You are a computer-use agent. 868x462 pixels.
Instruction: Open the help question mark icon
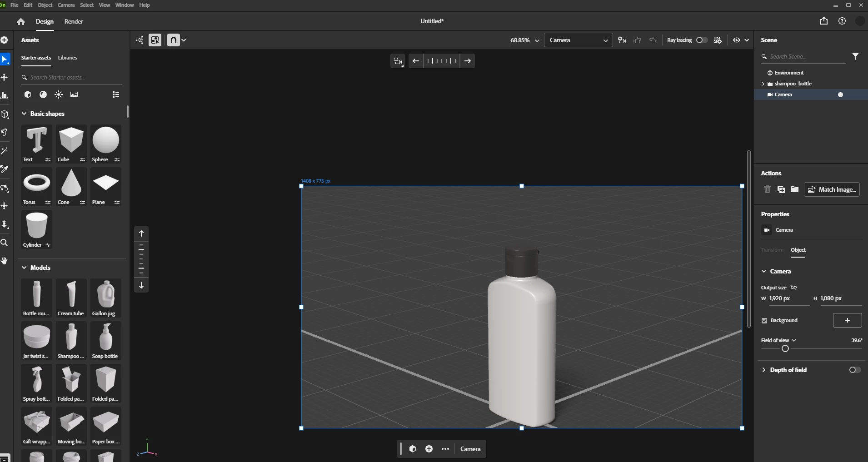(x=842, y=21)
